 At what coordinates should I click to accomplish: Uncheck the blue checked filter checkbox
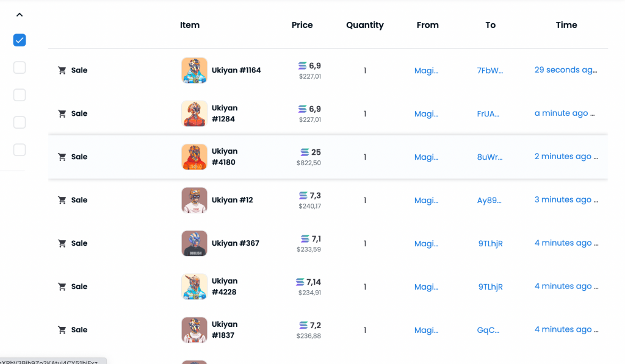20,40
